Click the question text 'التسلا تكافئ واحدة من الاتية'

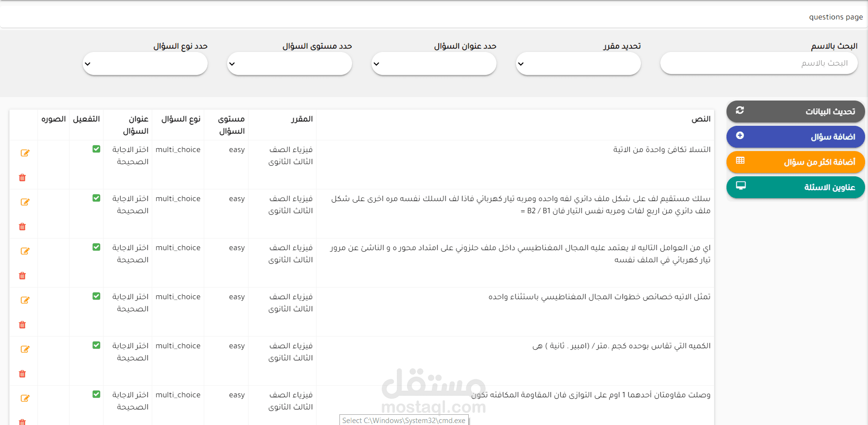click(662, 150)
